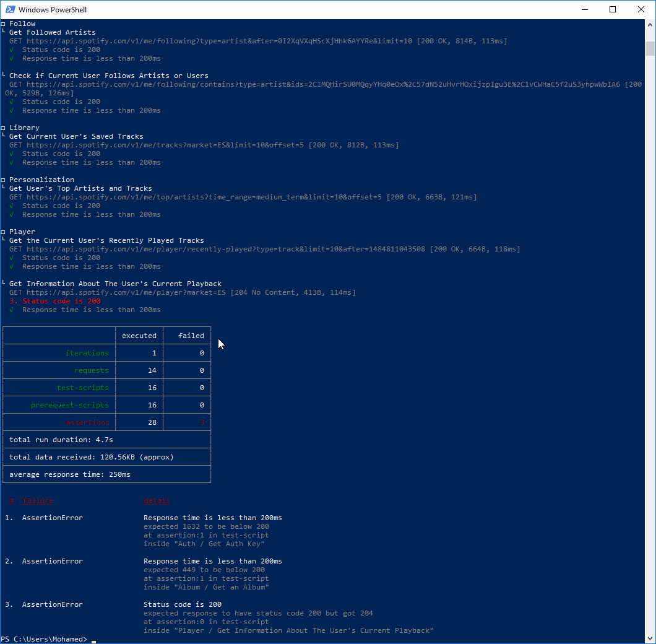Image resolution: width=656 pixels, height=644 pixels.
Task: Click the 'test-scripts' row label
Action: coord(83,388)
